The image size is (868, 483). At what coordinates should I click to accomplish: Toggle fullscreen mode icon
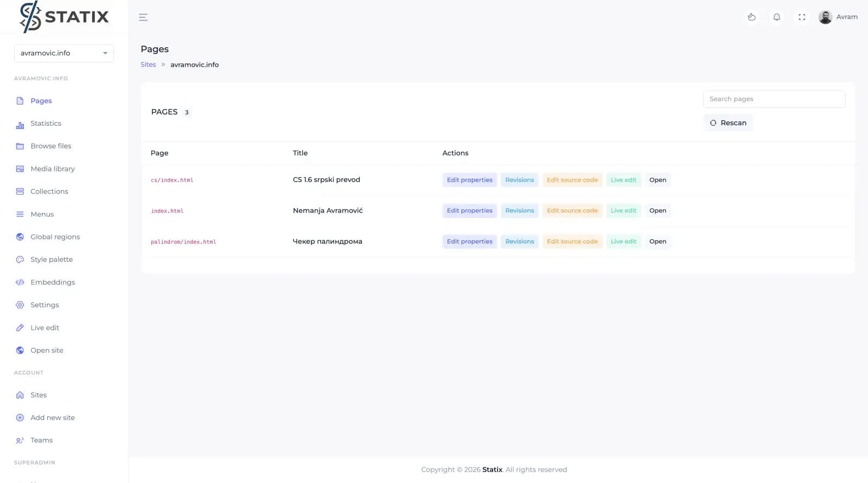802,17
